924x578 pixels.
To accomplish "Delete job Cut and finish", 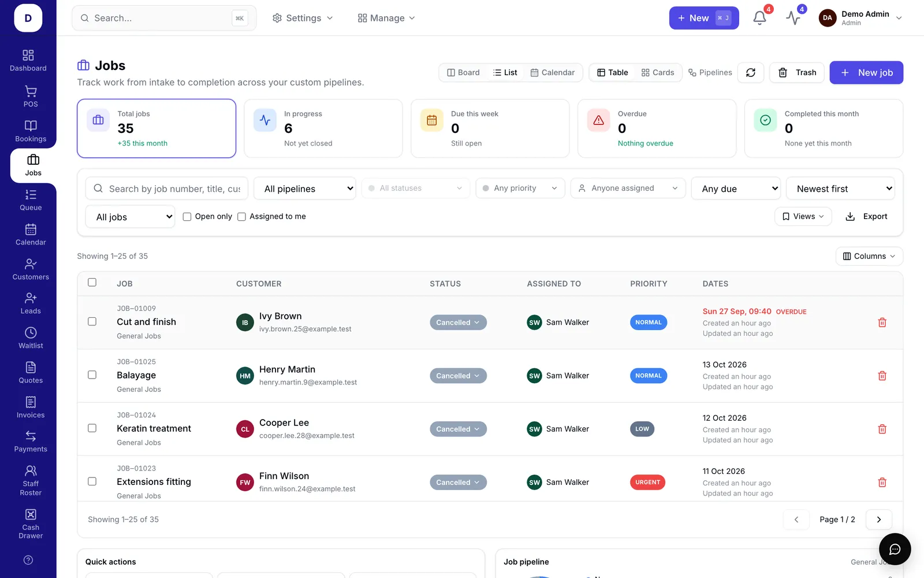I will coord(882,323).
